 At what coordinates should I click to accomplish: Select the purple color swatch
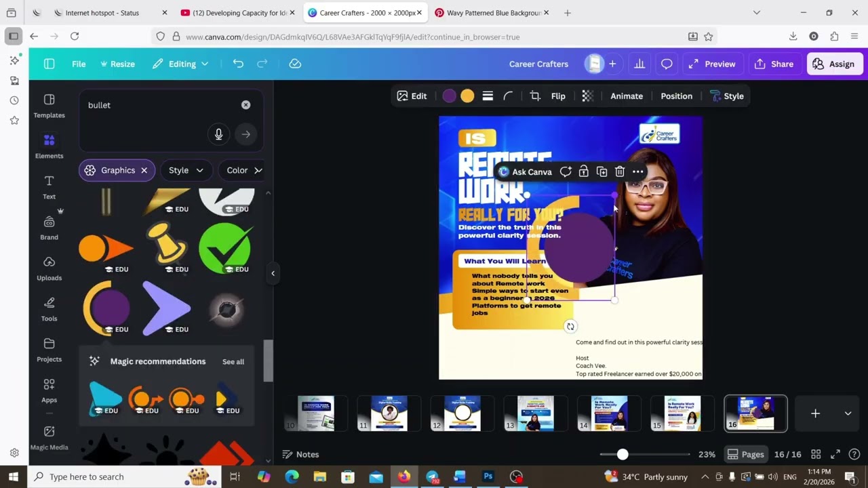click(449, 96)
